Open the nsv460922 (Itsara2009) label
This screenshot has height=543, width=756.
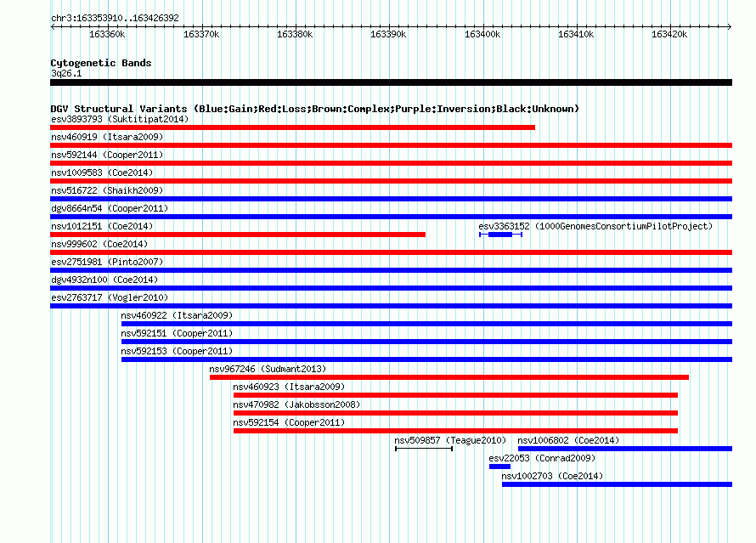click(x=177, y=315)
